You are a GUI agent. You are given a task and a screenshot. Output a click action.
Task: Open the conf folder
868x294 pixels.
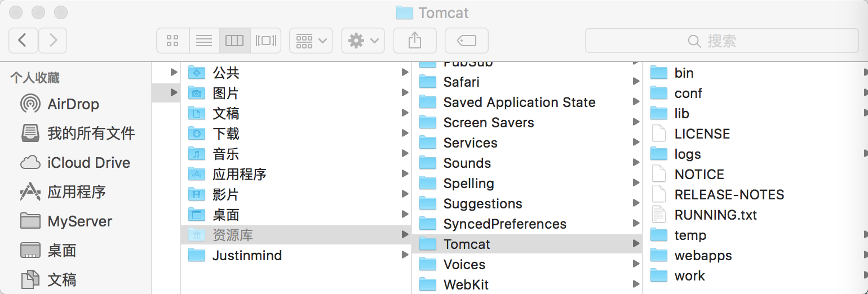[x=755, y=93]
